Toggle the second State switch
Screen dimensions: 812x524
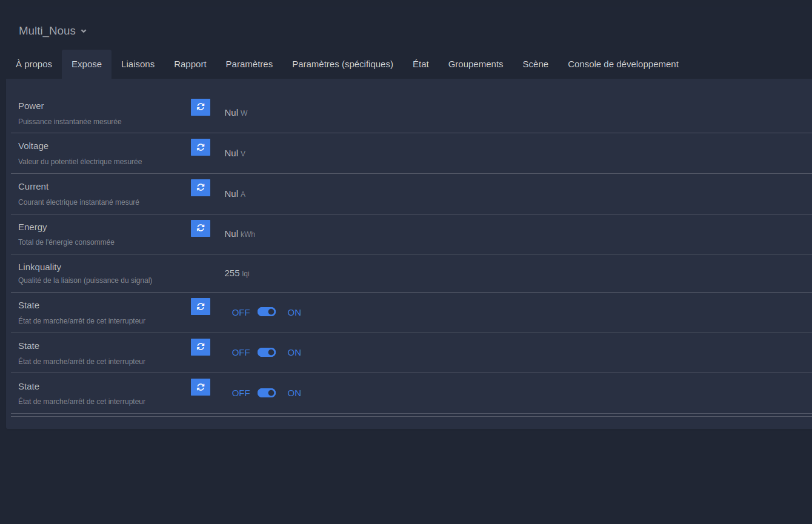pyautogui.click(x=267, y=353)
